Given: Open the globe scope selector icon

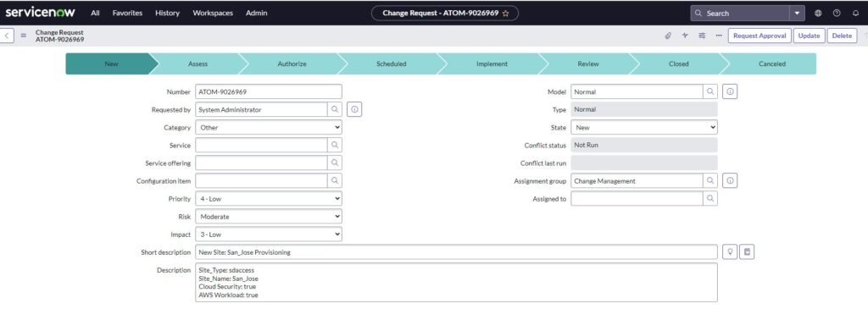Looking at the screenshot, I should coord(818,14).
